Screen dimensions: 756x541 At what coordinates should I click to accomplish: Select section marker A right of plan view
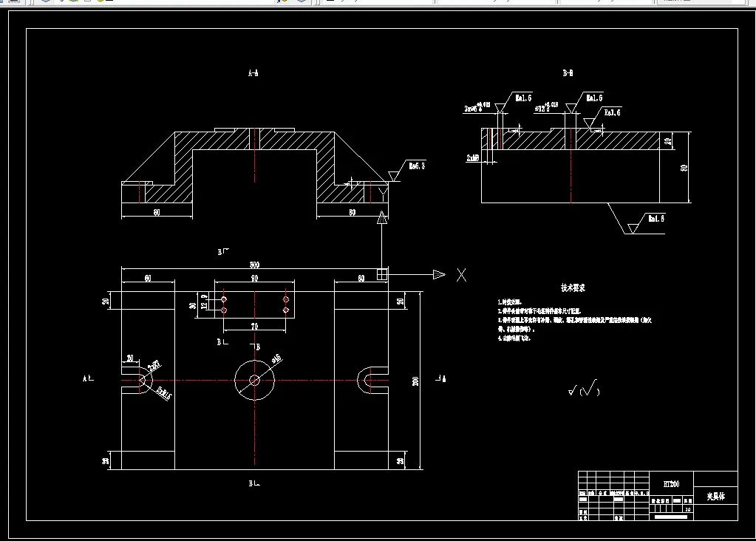tap(440, 378)
